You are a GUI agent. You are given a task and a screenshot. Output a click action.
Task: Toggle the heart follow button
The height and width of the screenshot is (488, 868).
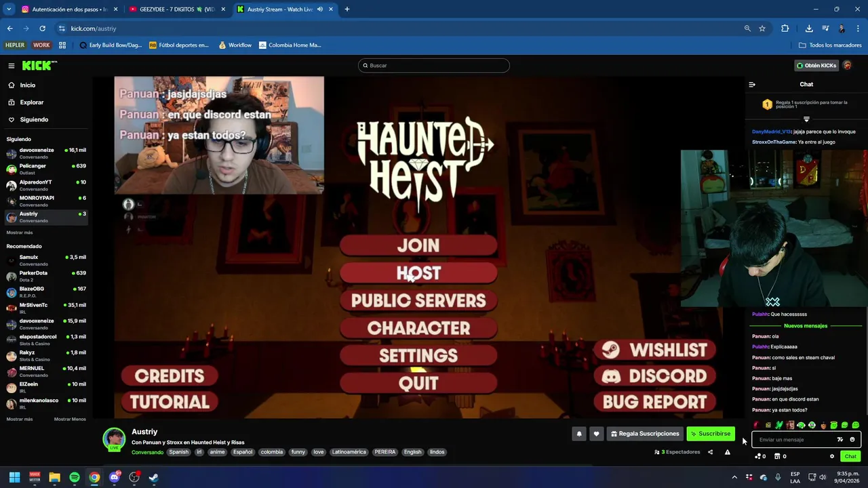(x=596, y=434)
